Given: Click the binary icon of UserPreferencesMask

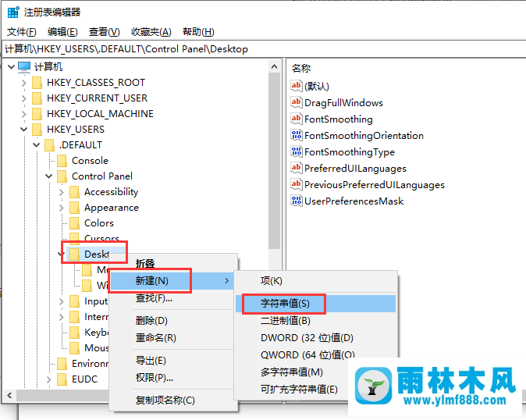Looking at the screenshot, I should click(297, 201).
